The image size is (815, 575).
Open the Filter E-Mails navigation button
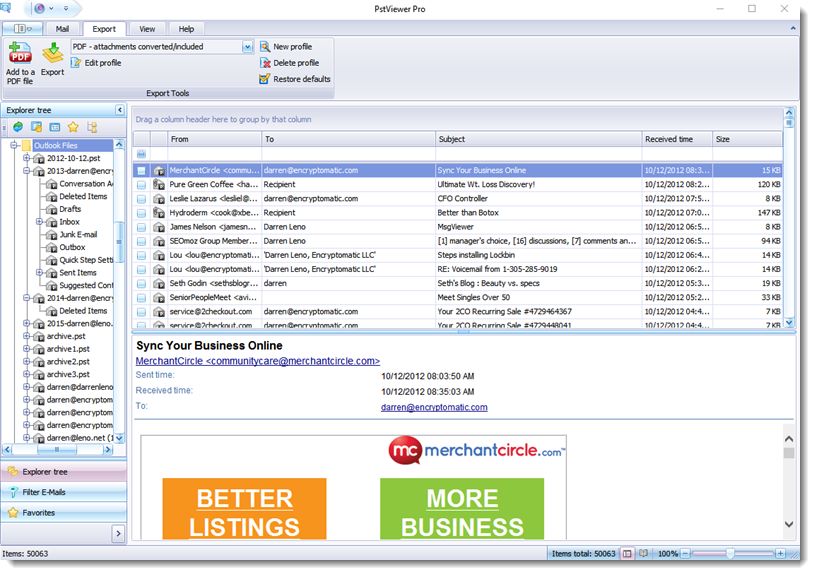(x=63, y=492)
